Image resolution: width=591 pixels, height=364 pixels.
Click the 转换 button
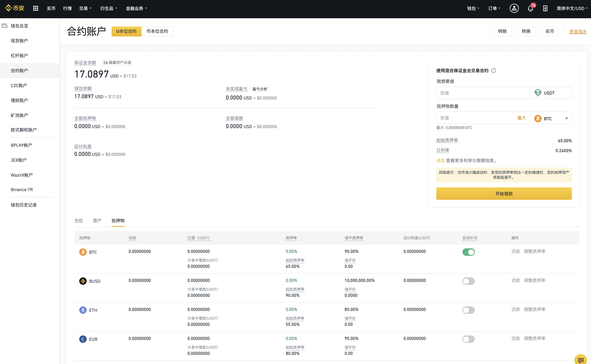click(x=526, y=31)
